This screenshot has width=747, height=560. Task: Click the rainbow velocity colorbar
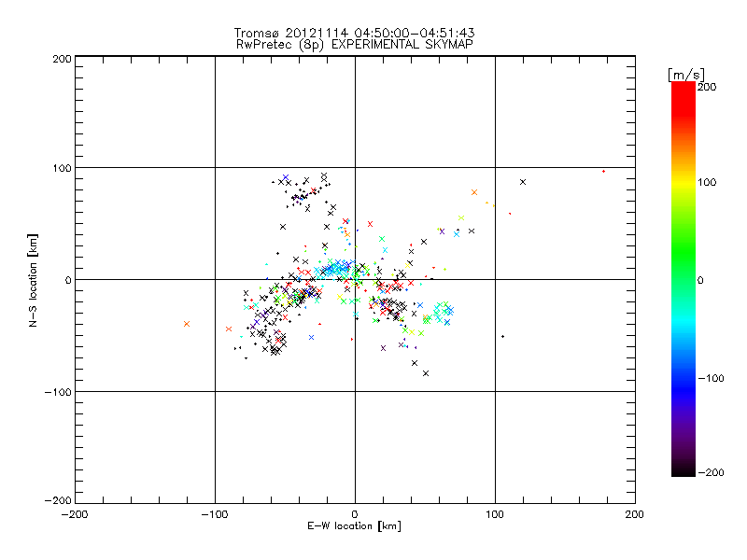684,279
